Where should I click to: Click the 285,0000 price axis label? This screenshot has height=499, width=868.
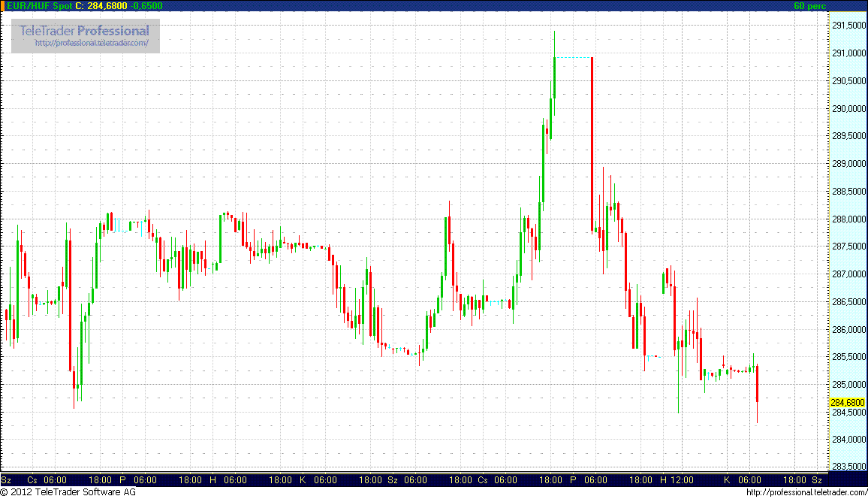pyautogui.click(x=849, y=384)
